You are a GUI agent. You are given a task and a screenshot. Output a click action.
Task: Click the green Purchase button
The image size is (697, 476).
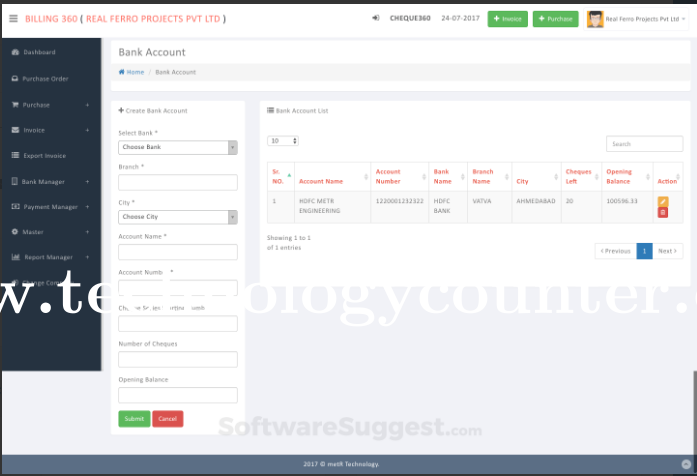pos(555,19)
